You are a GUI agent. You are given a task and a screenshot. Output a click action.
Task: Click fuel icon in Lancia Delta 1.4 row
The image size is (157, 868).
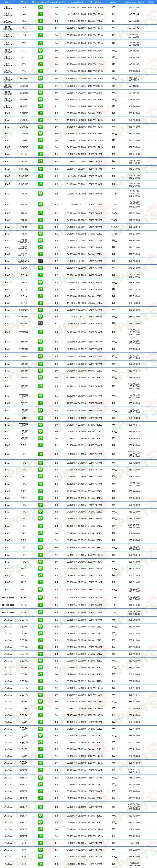(x=40, y=770)
